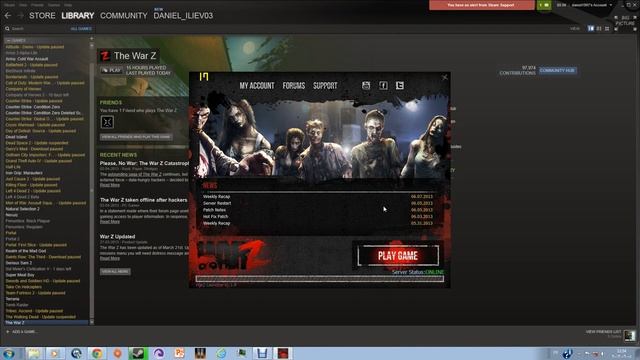Open the War Z Twitter page icon

click(400, 85)
